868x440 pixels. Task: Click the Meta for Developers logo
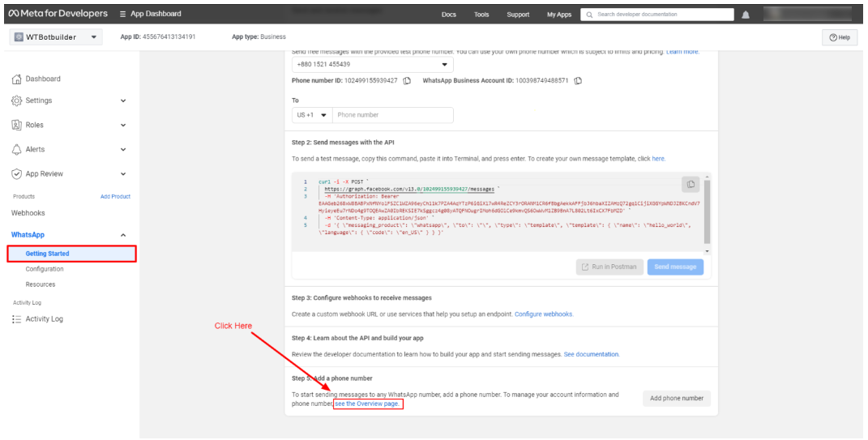(58, 13)
